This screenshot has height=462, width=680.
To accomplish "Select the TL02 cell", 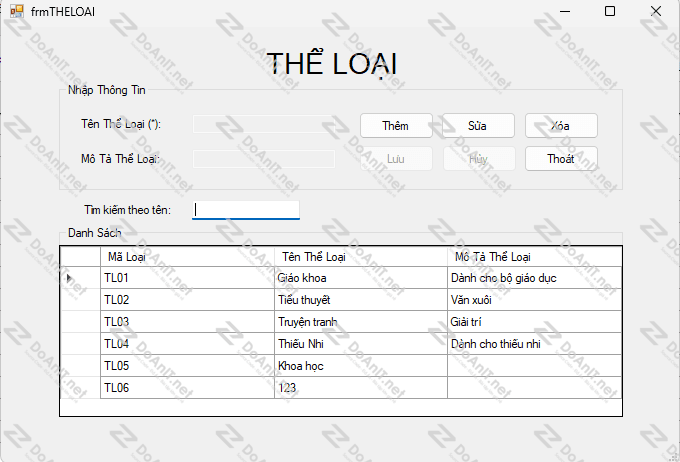I will point(187,300).
